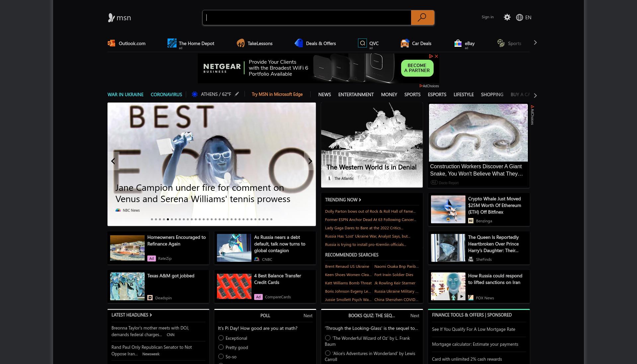This screenshot has height=364, width=637.
Task: Open the ESPORTS tab
Action: coord(437,95)
